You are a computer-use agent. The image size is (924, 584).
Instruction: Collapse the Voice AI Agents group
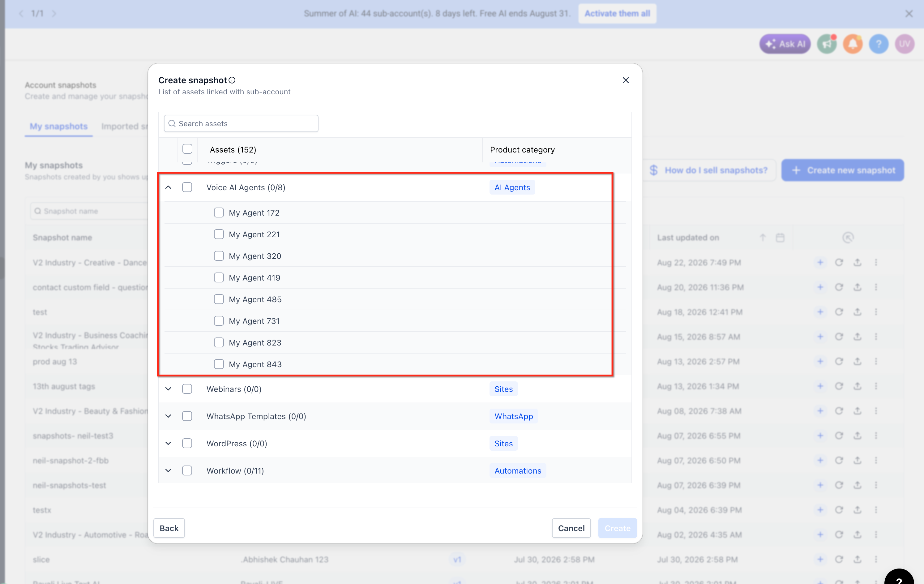pyautogui.click(x=168, y=187)
